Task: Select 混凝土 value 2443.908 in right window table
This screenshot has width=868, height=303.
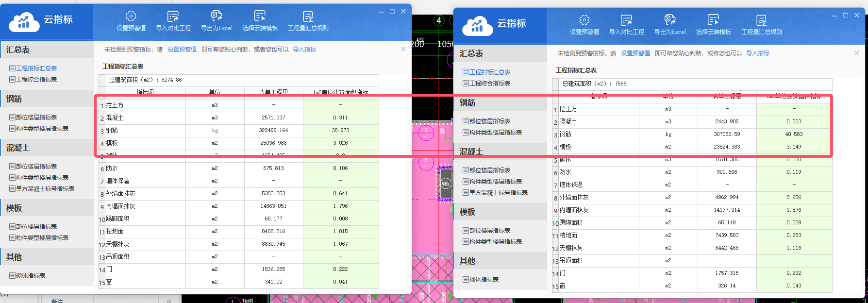Action: click(x=727, y=121)
